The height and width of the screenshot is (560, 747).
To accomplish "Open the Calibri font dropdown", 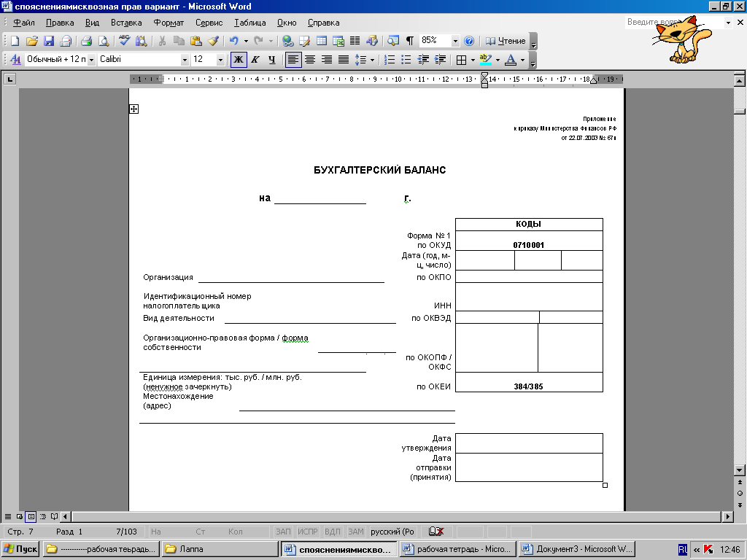I will tap(185, 60).
